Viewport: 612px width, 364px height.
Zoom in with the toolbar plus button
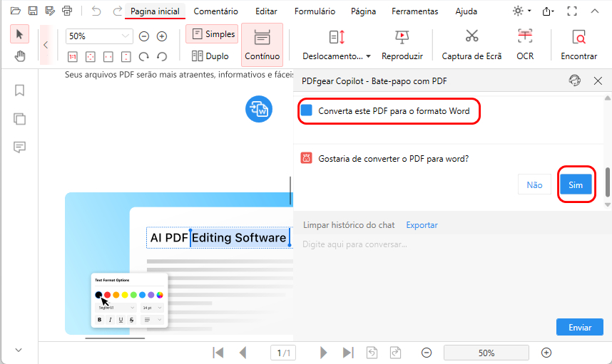tap(162, 36)
